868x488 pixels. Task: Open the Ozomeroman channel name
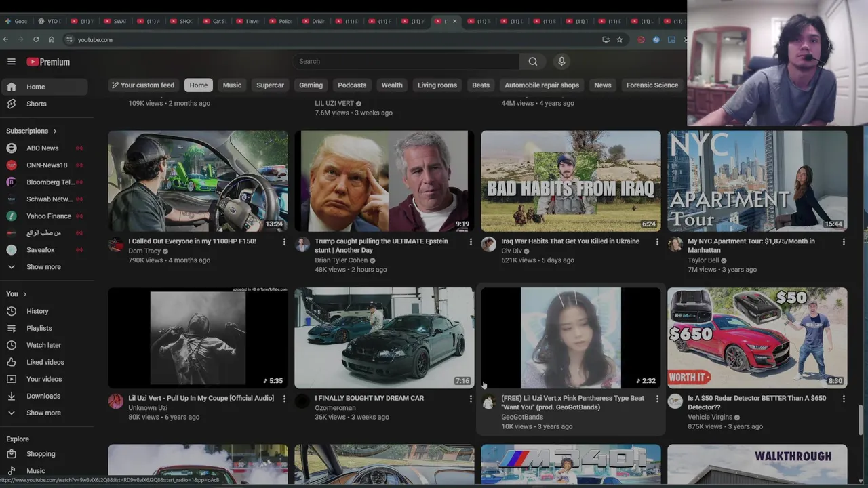[335, 408]
